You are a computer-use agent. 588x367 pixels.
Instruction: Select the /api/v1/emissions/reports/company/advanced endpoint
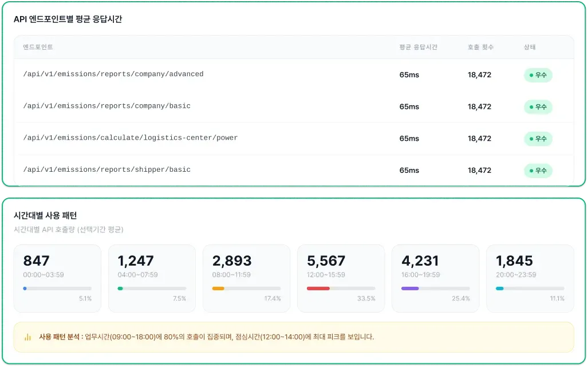tap(113, 74)
